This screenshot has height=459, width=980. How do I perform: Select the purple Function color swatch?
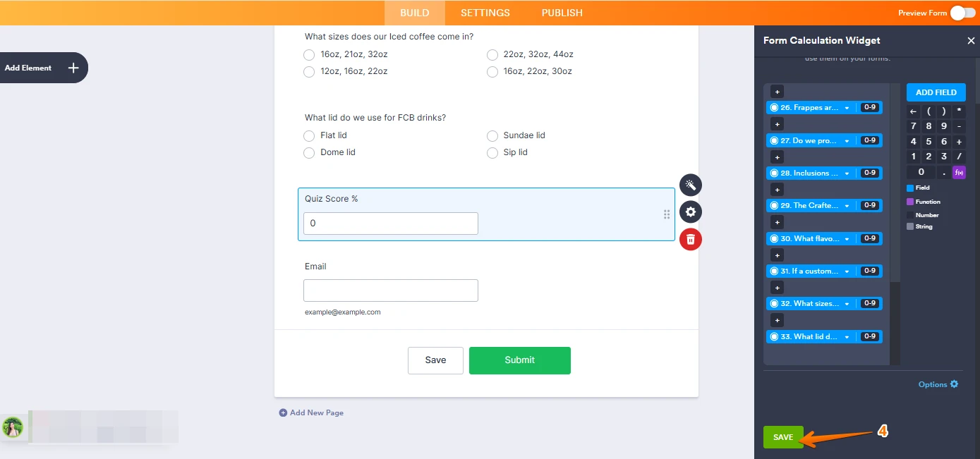point(909,202)
